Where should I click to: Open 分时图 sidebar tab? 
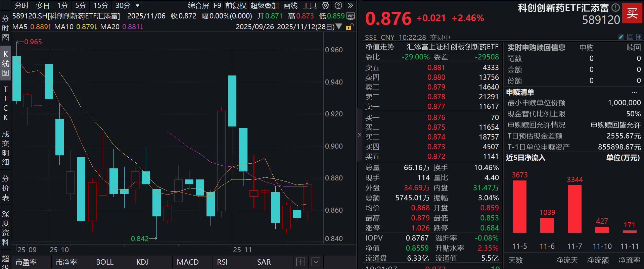[x=5, y=28]
